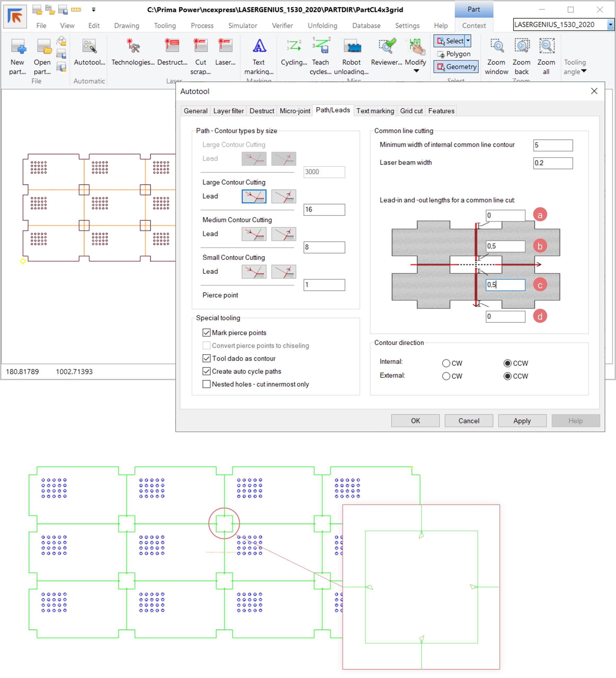Select CW for Internal contour direction

pyautogui.click(x=446, y=364)
